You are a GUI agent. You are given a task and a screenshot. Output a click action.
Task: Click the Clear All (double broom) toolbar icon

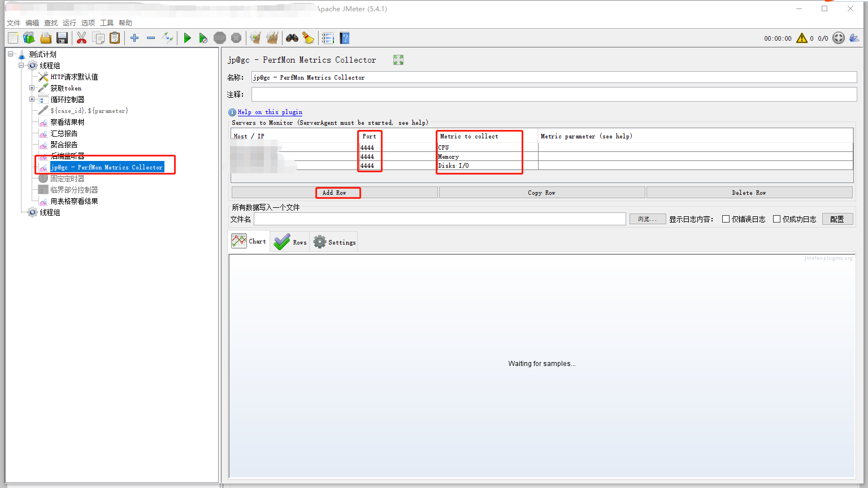(x=272, y=38)
